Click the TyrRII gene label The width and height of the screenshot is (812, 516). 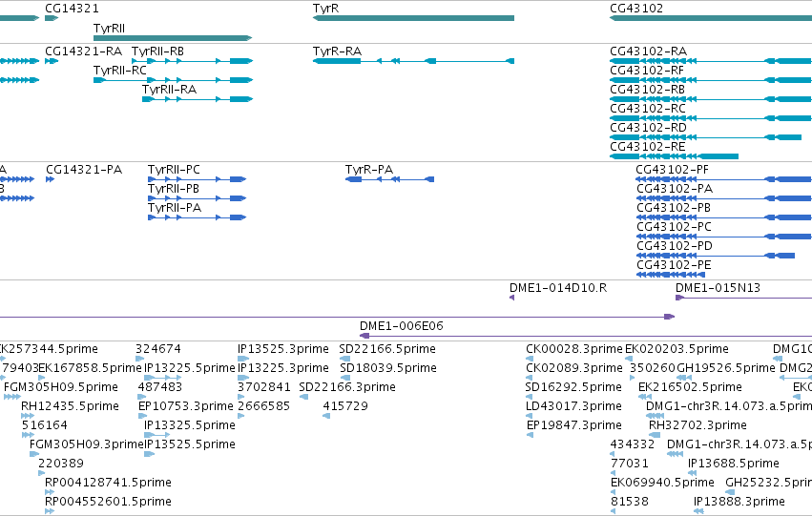pyautogui.click(x=110, y=28)
